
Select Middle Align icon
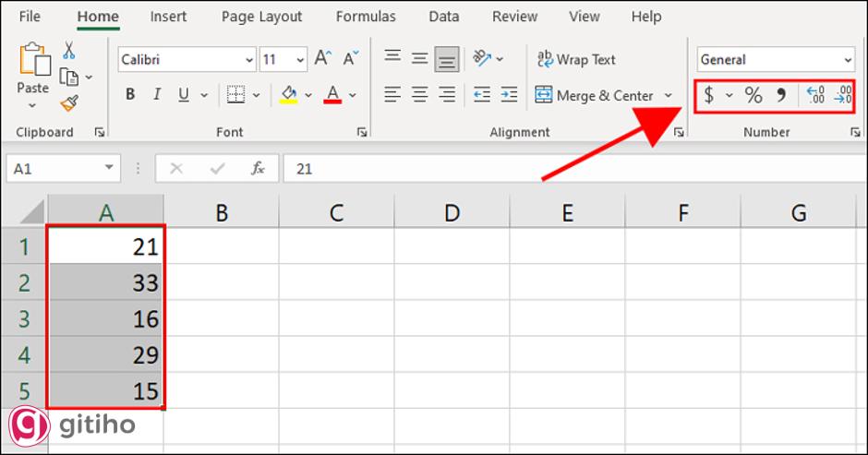[x=419, y=58]
